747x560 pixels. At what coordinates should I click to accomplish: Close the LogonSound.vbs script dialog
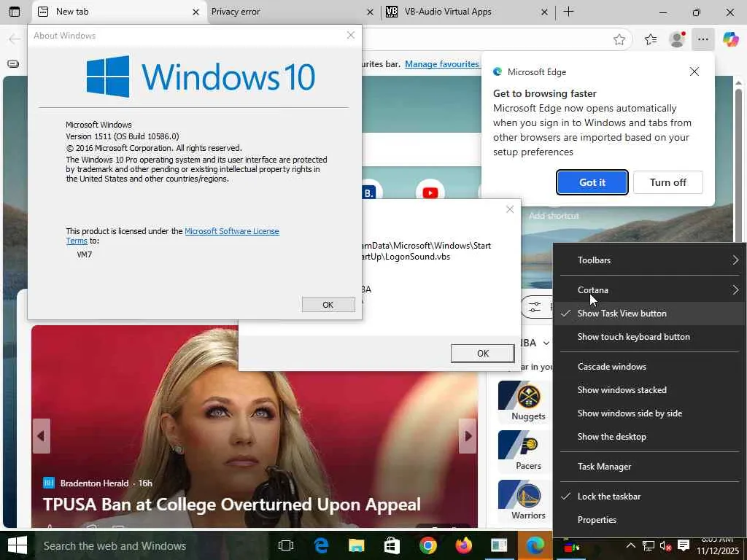[x=510, y=209]
